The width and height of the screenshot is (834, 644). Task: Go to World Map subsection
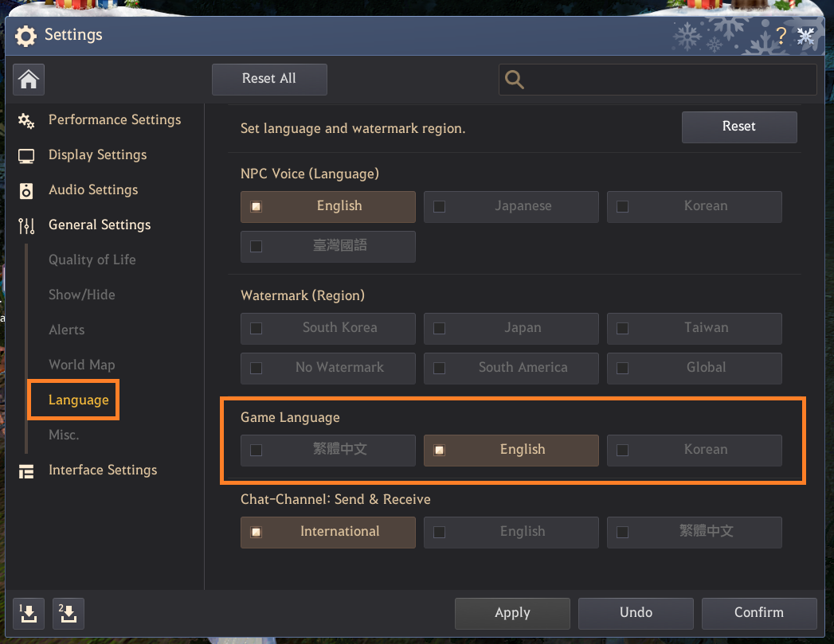click(82, 365)
